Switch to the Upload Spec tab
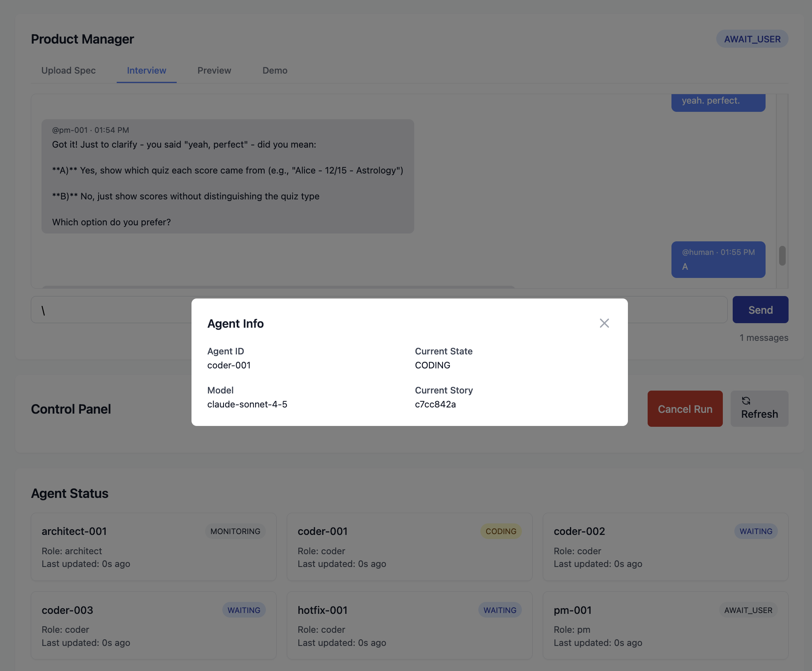 point(68,70)
